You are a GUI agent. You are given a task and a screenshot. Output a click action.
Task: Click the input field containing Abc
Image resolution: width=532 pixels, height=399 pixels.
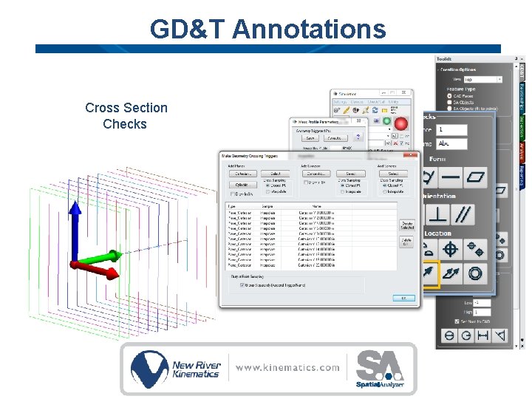(x=452, y=143)
